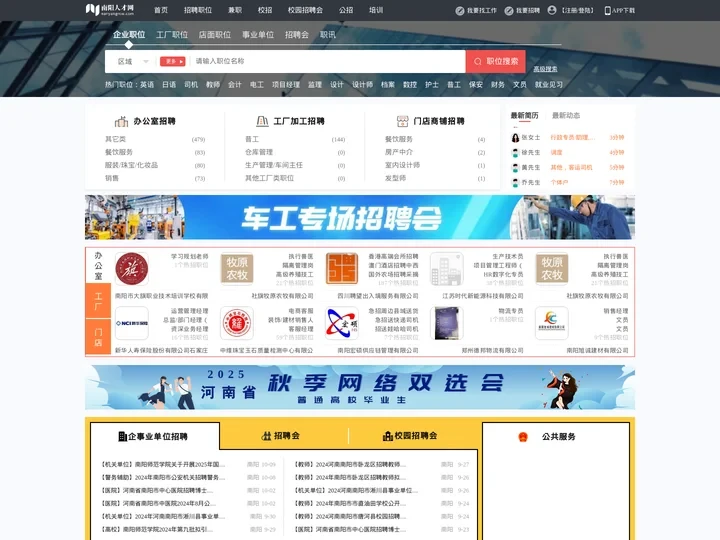Open 2024河南南阳市卧龙区招聘教师 dated 9-27
The image size is (720, 540).
350,464
